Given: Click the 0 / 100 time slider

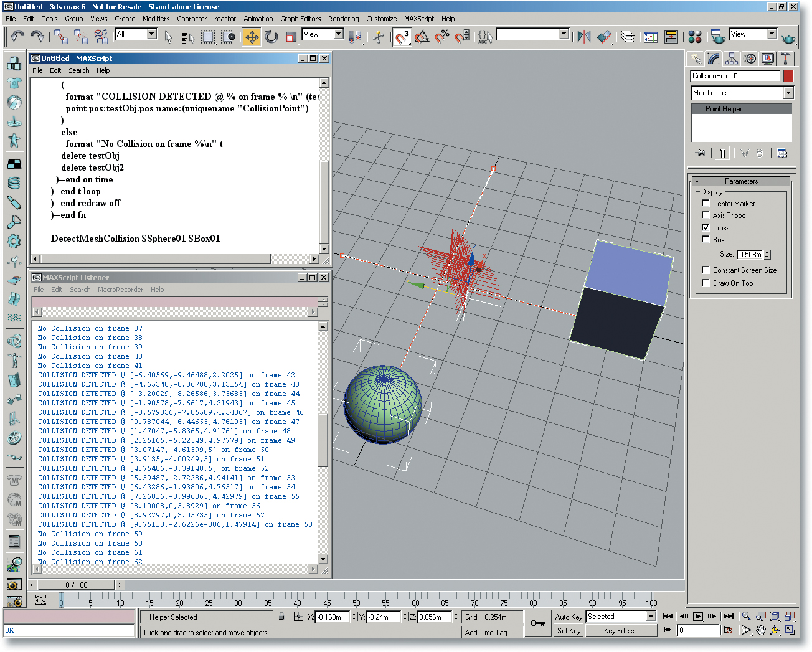Looking at the screenshot, I should (77, 585).
